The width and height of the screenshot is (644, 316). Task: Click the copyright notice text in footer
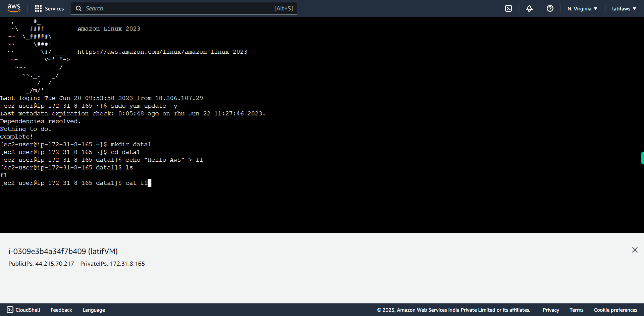(x=453, y=310)
